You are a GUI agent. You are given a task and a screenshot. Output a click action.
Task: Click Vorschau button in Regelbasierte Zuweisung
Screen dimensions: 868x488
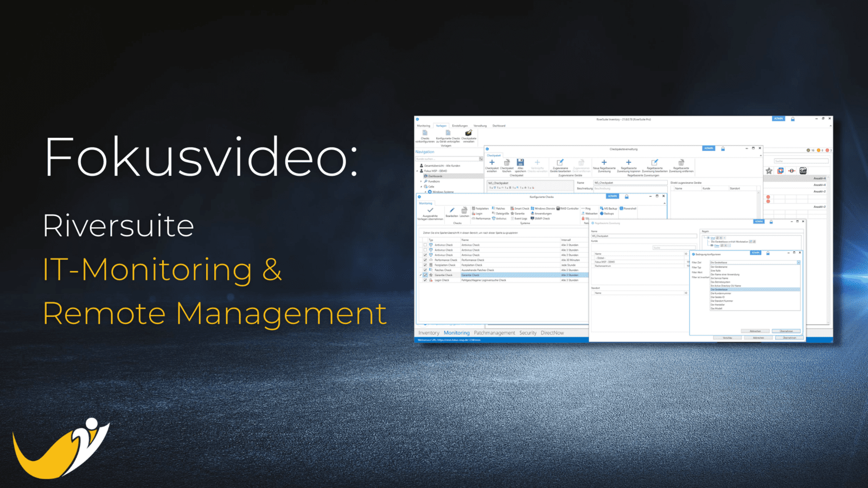click(727, 338)
